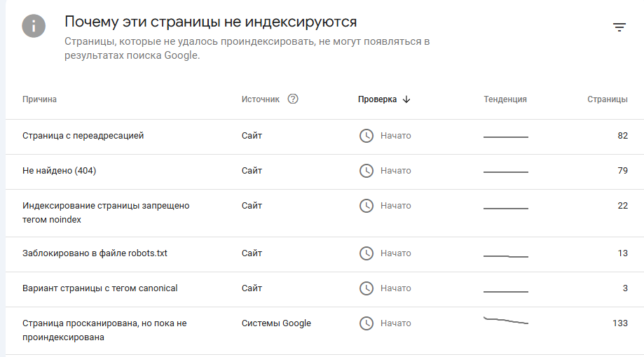Click the subtitle mentioning результатах поиска Google
The width and height of the screenshot is (644, 357).
(247, 48)
